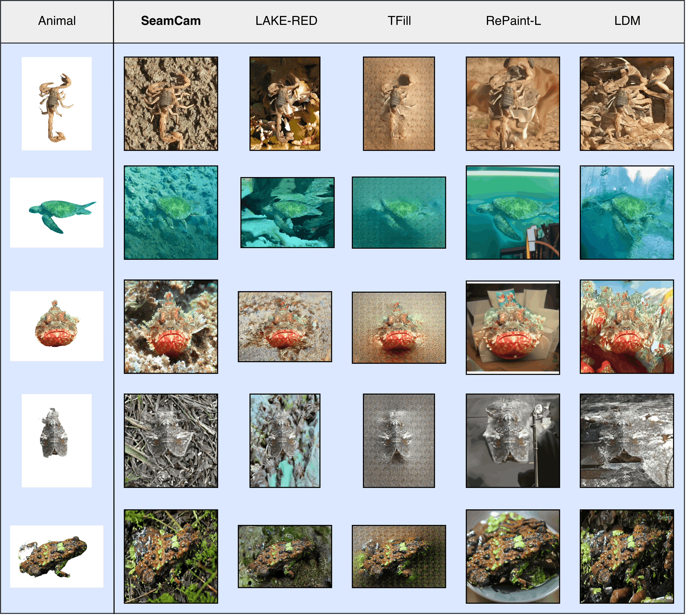Click the LDM column header
Viewport: 686px width, 616px height.
[x=628, y=21]
